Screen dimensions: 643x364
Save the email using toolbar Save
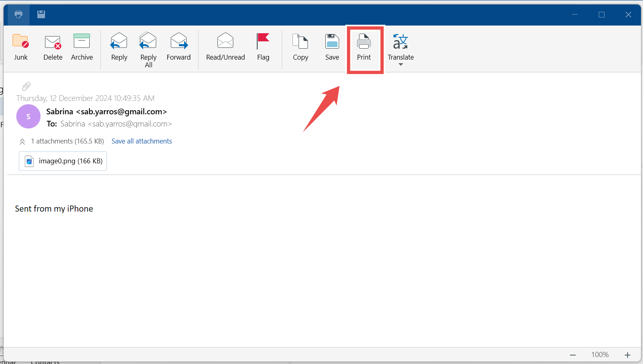click(x=332, y=47)
